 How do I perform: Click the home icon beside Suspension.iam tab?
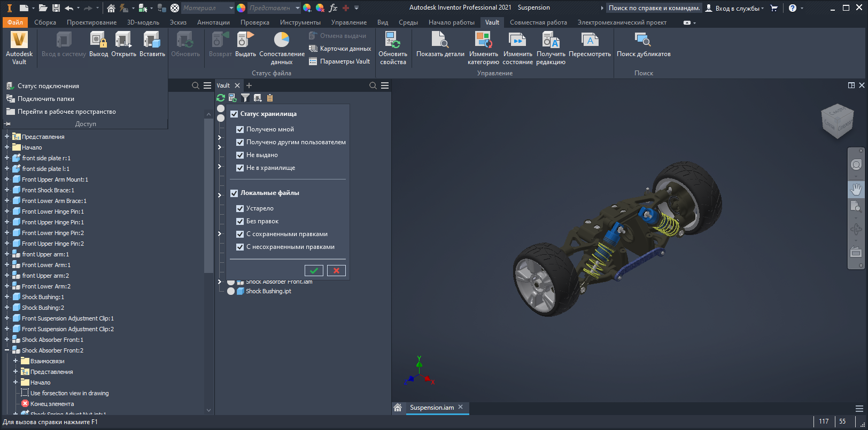[x=398, y=408]
